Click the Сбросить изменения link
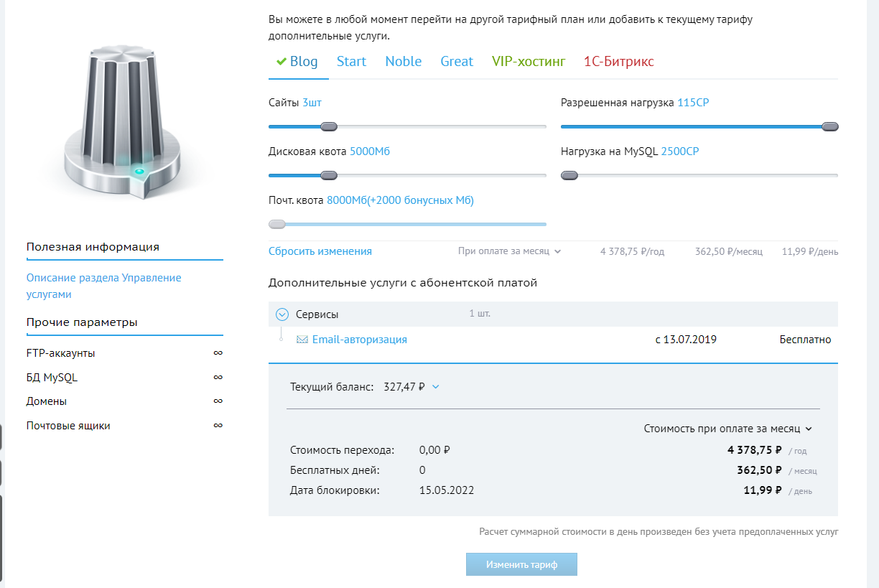879x588 pixels. [320, 251]
